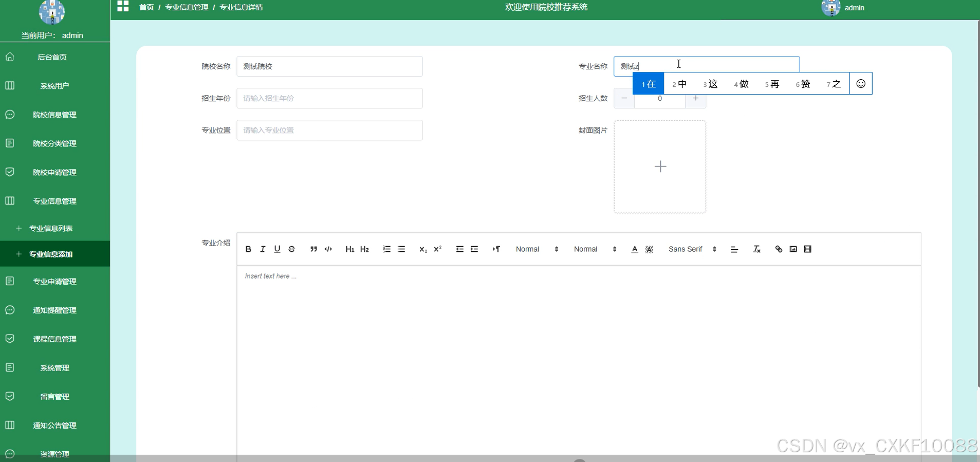Screen dimensions: 980x462
Task: Select IME candidate 5 再
Action: 772,84
